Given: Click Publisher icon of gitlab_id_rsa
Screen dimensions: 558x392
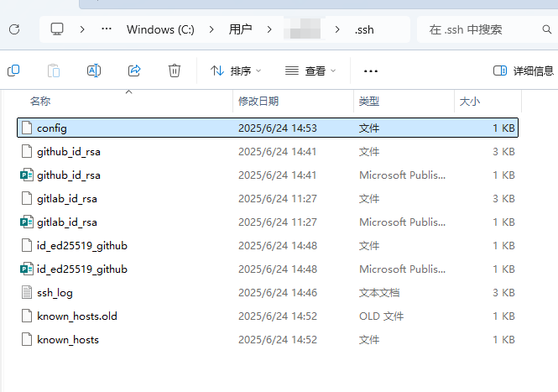Looking at the screenshot, I should click(x=27, y=222).
